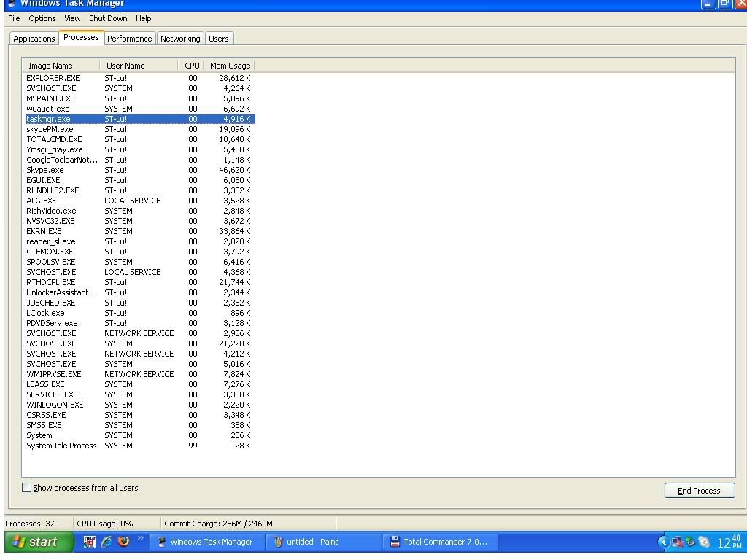Select the wuauclt.exe process row
Screen dimensions: 747x560
click(140, 109)
